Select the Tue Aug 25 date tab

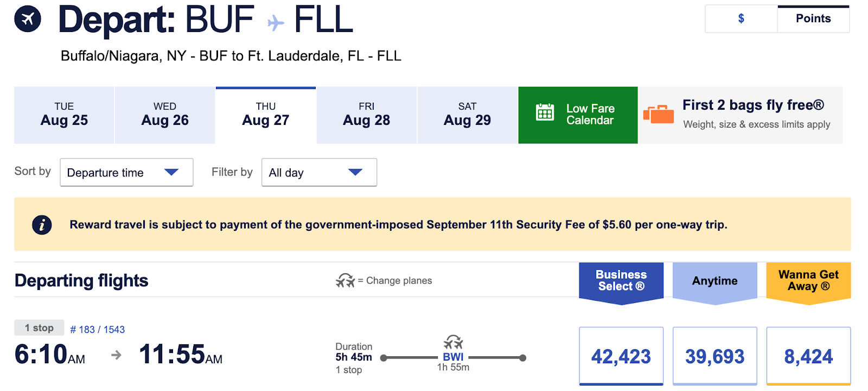click(64, 115)
